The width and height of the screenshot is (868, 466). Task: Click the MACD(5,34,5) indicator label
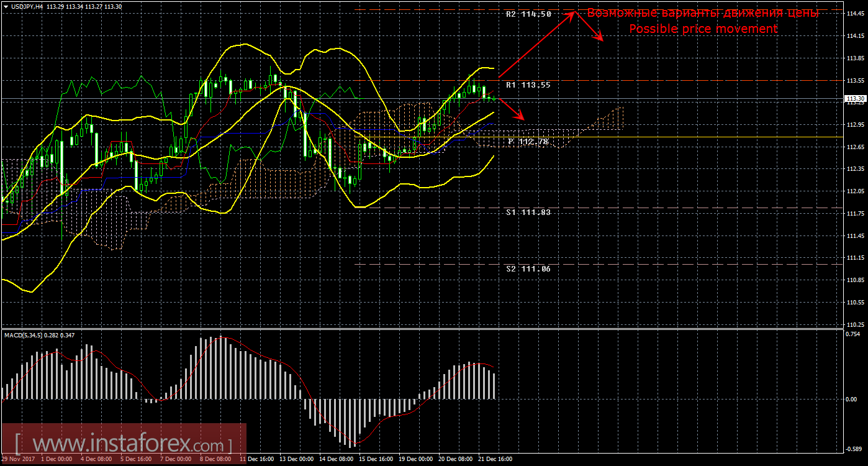coord(40,336)
